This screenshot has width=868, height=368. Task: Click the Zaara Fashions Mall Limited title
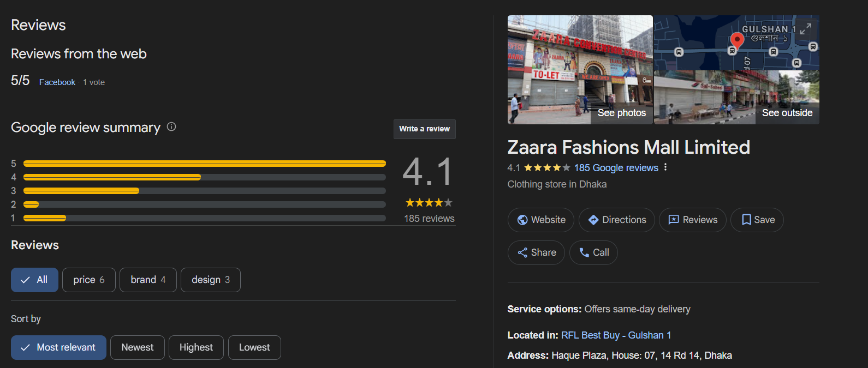[x=629, y=147]
